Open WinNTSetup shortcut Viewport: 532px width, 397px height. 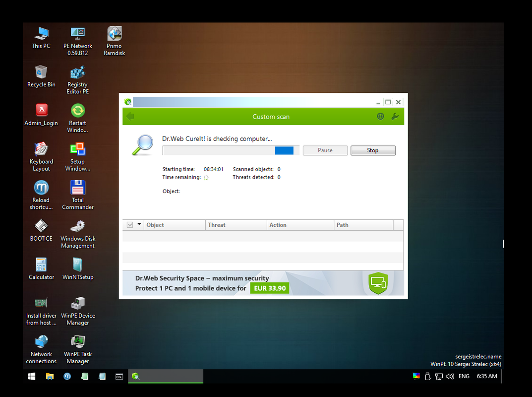point(78,269)
